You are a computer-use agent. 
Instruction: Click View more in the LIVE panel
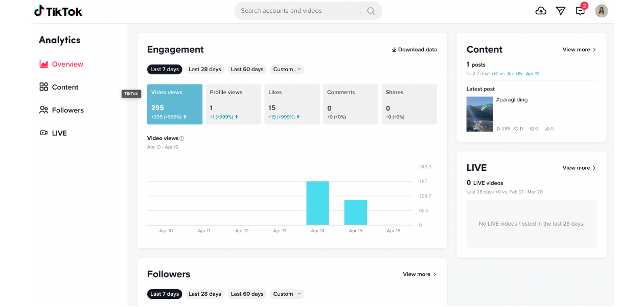(578, 167)
